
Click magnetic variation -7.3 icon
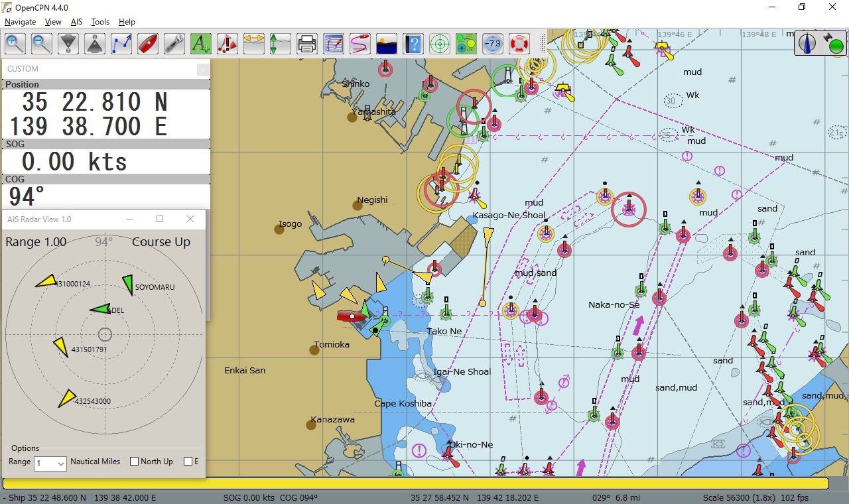coord(493,44)
